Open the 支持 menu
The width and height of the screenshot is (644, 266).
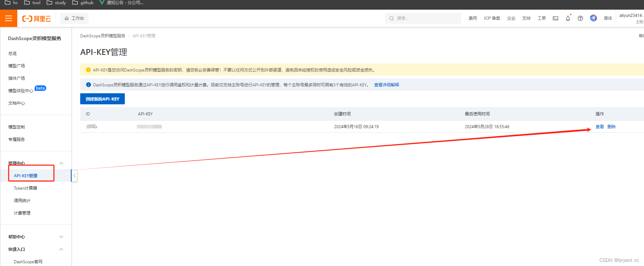526,18
